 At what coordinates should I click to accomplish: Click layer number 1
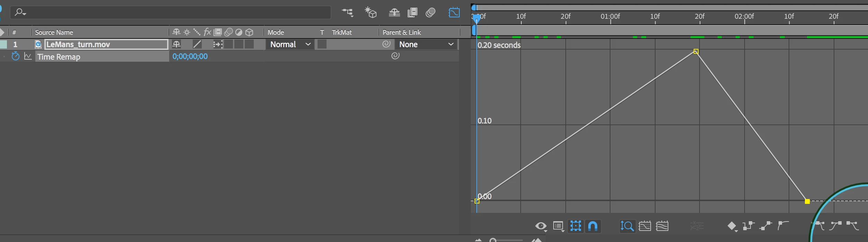pos(15,44)
